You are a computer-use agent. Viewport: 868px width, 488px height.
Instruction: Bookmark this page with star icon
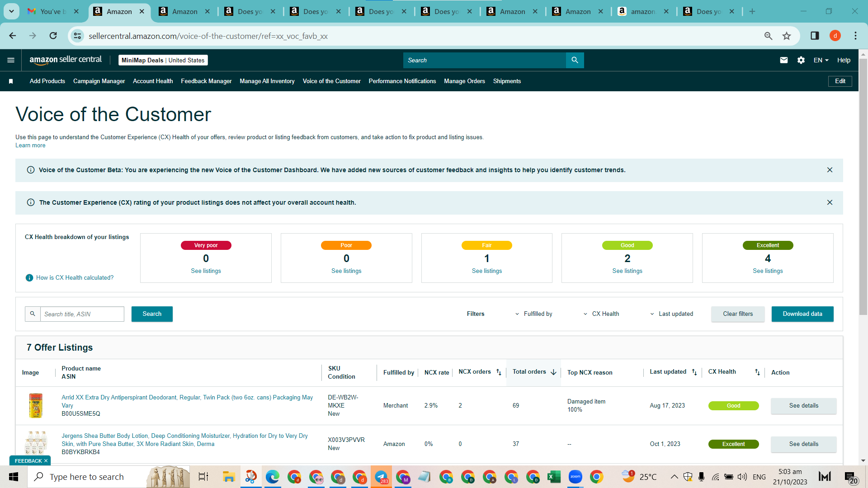click(x=787, y=36)
